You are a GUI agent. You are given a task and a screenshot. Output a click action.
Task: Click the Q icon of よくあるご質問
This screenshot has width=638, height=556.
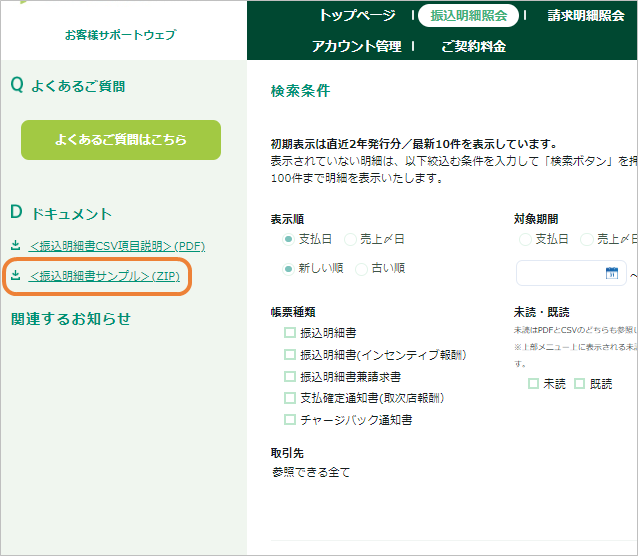17,85
